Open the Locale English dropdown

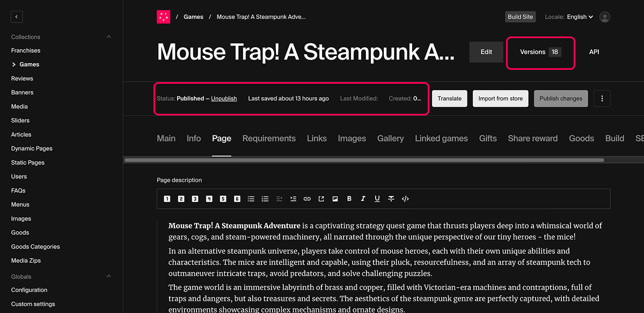coord(580,17)
